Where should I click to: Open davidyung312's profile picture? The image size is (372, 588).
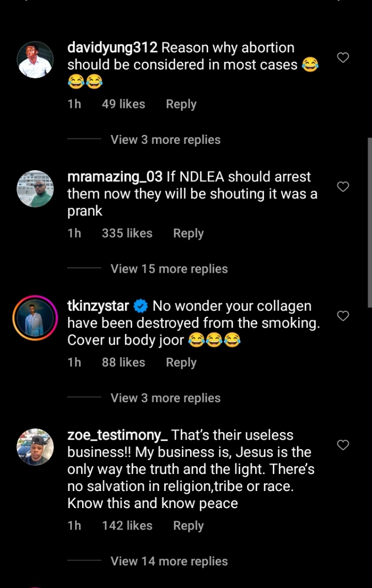(x=35, y=60)
